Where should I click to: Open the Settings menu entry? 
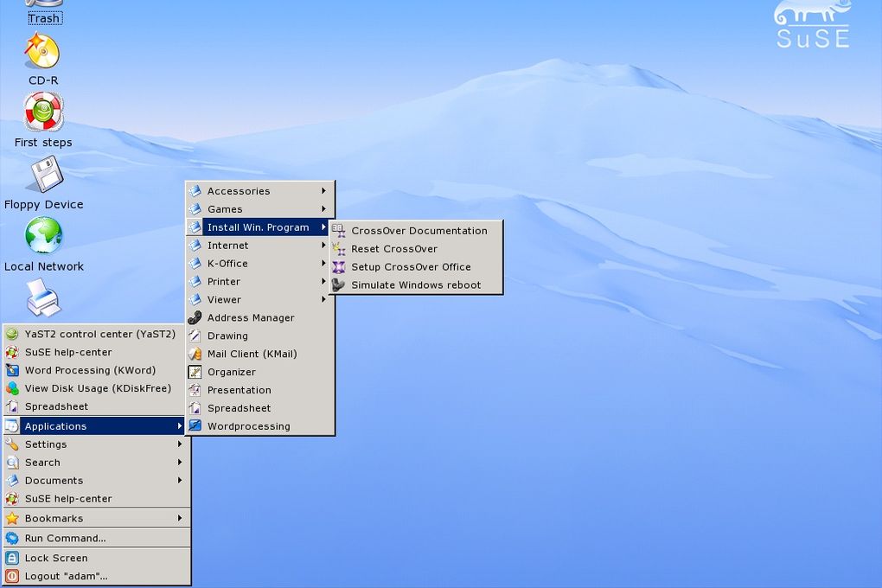click(97, 444)
